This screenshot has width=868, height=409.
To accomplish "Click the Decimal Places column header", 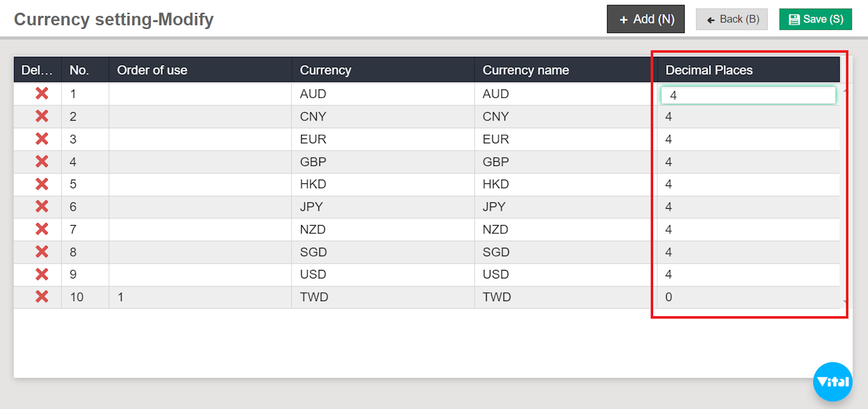I will point(709,70).
